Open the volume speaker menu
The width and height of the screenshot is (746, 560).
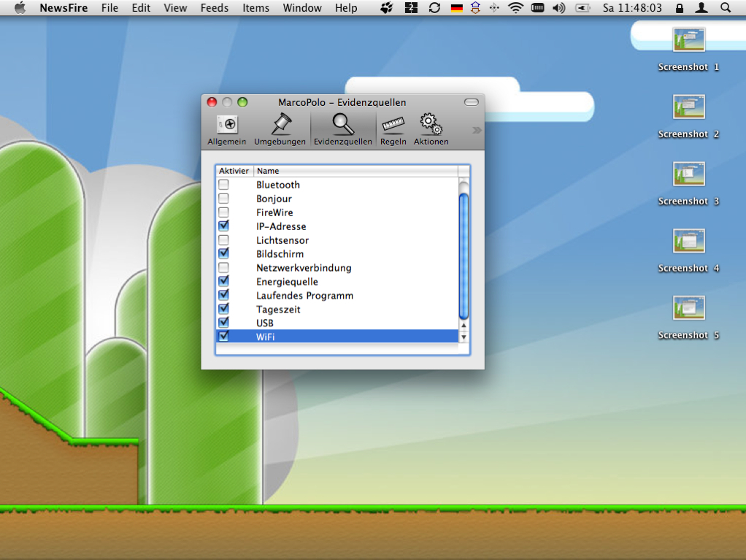(559, 7)
